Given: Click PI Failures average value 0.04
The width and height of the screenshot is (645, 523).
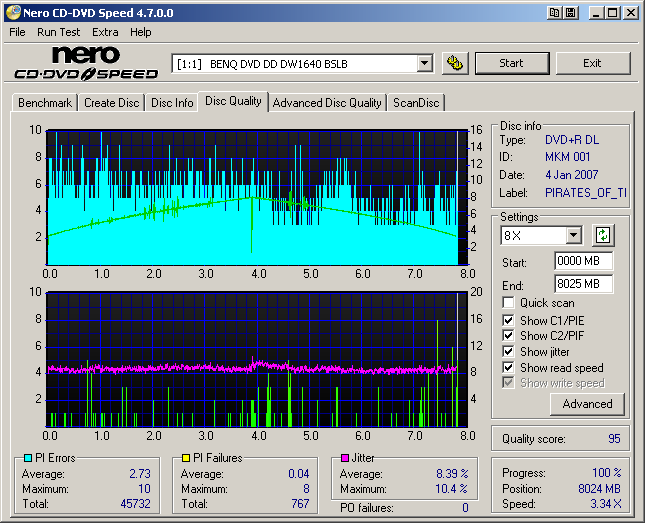Looking at the screenshot, I should (299, 474).
